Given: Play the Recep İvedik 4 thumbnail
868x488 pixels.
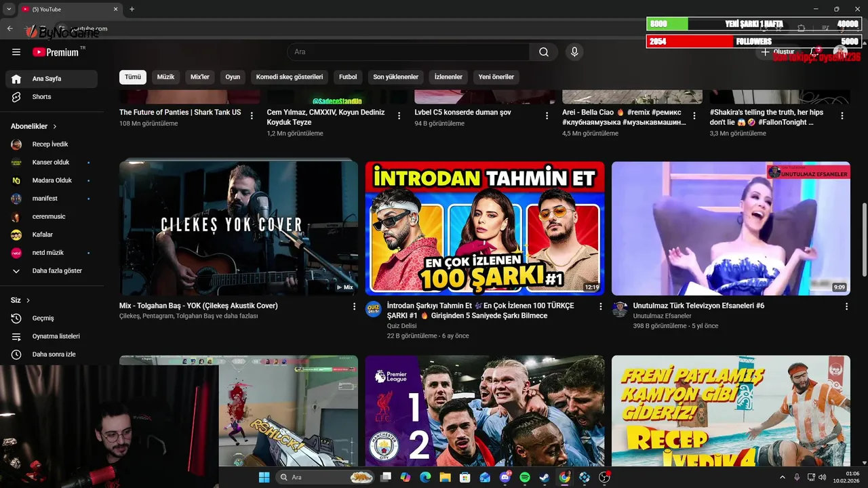Looking at the screenshot, I should click(731, 411).
